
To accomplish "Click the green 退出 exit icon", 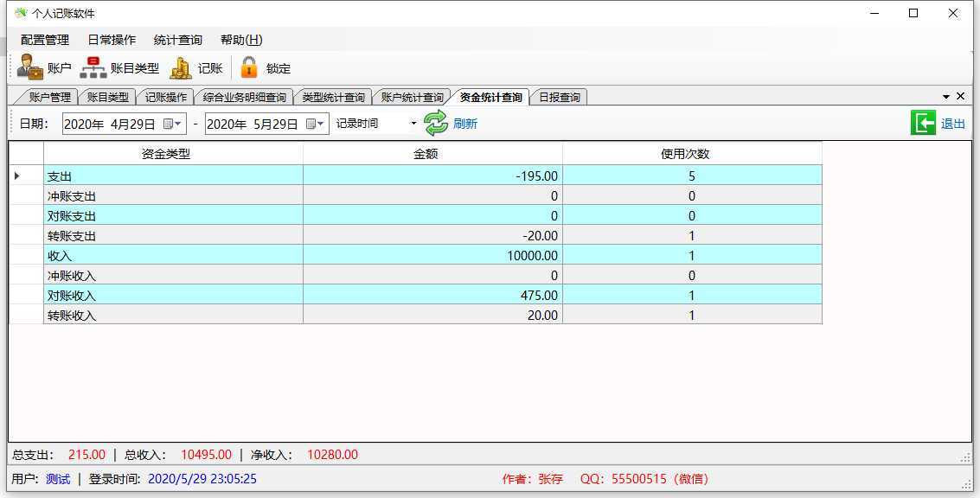I will pos(923,123).
